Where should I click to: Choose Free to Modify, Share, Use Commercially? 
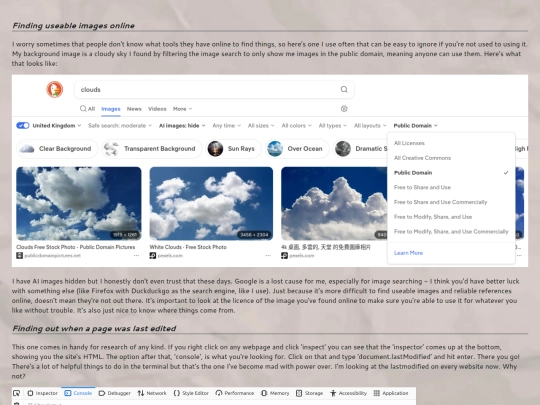coord(451,232)
